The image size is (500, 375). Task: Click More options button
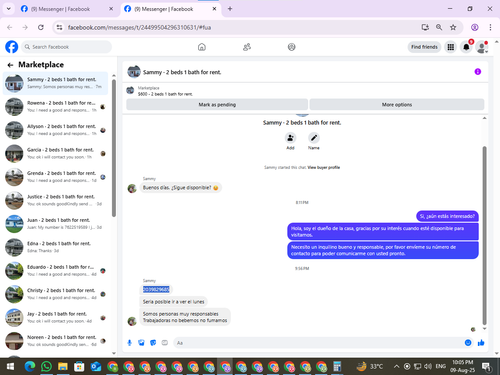[x=397, y=105]
